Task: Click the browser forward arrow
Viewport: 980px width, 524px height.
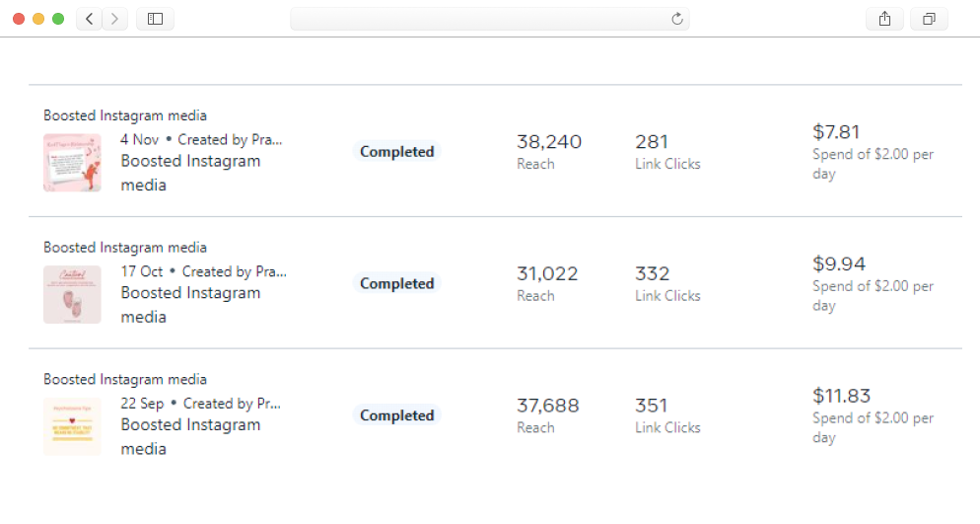Action: [x=115, y=19]
